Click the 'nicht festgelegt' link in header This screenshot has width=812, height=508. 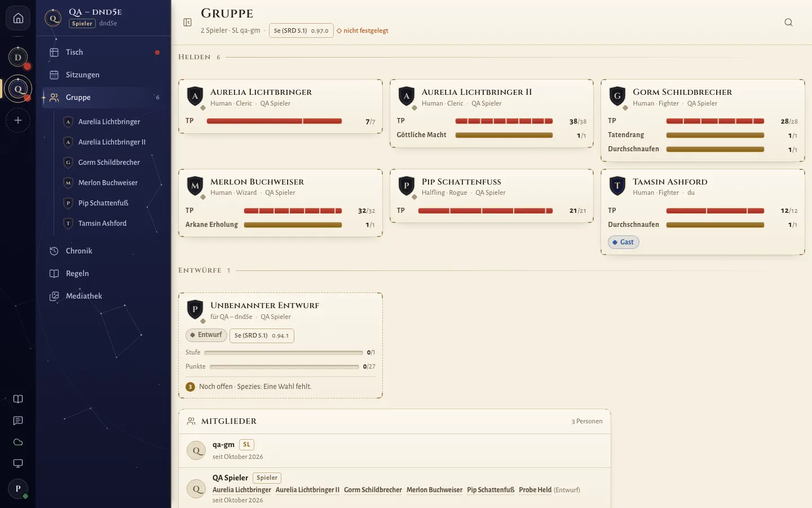pos(363,30)
